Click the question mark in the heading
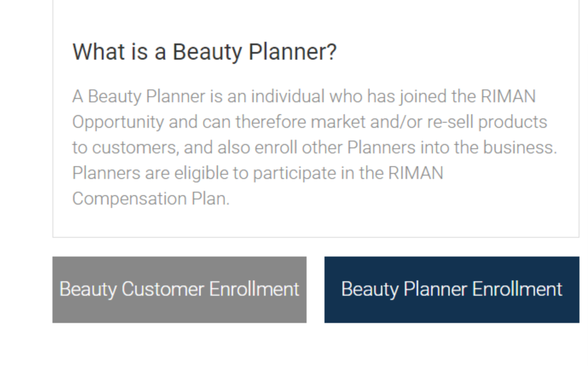The width and height of the screenshot is (588, 372). pos(332,52)
